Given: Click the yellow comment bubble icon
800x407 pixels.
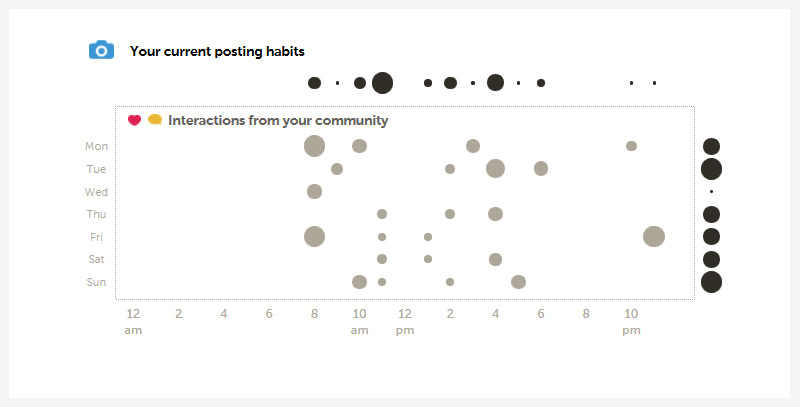Looking at the screenshot, I should coord(155,120).
